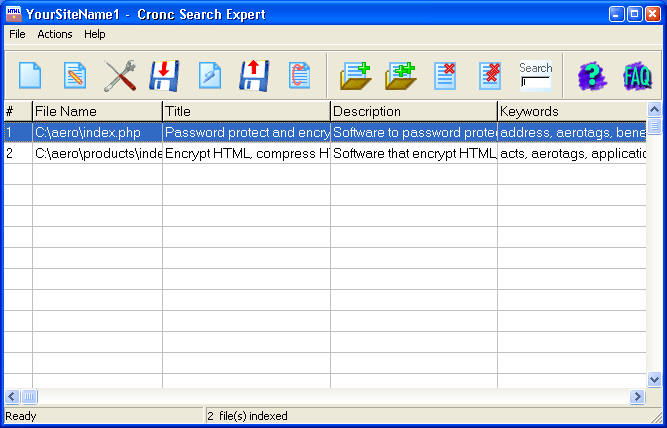Click the page with pen icon
Viewport: 667px width, 428px height.
[x=210, y=75]
